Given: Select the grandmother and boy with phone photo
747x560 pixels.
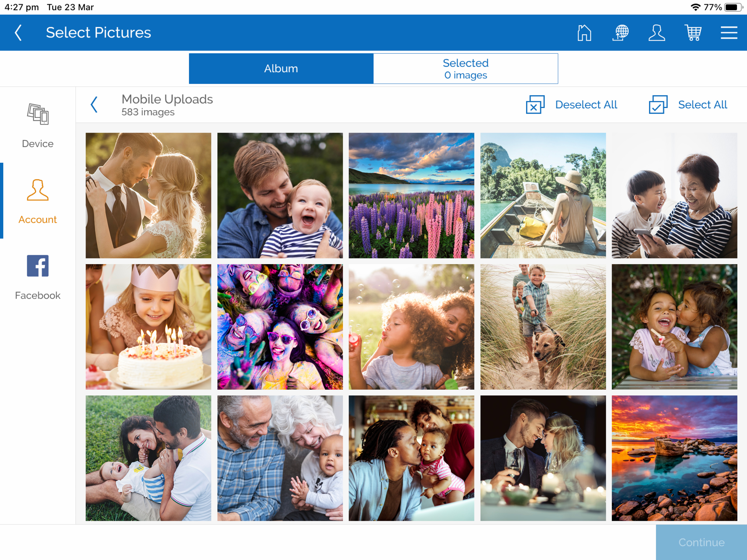Looking at the screenshot, I should click(674, 196).
